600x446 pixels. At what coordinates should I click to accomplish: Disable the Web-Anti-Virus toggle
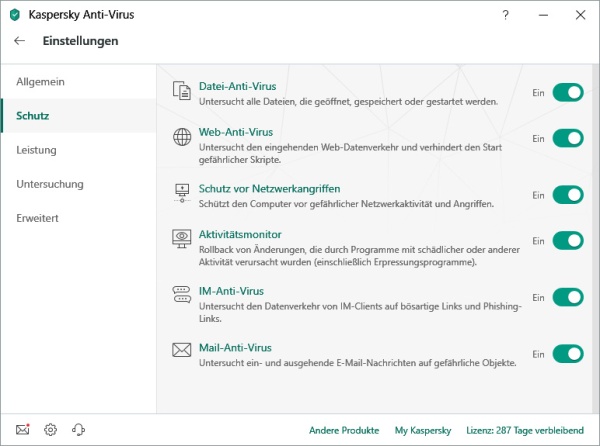click(568, 138)
